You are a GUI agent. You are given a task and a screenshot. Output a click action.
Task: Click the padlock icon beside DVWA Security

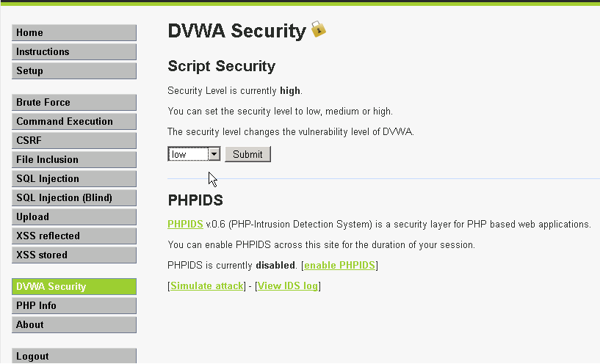[318, 29]
